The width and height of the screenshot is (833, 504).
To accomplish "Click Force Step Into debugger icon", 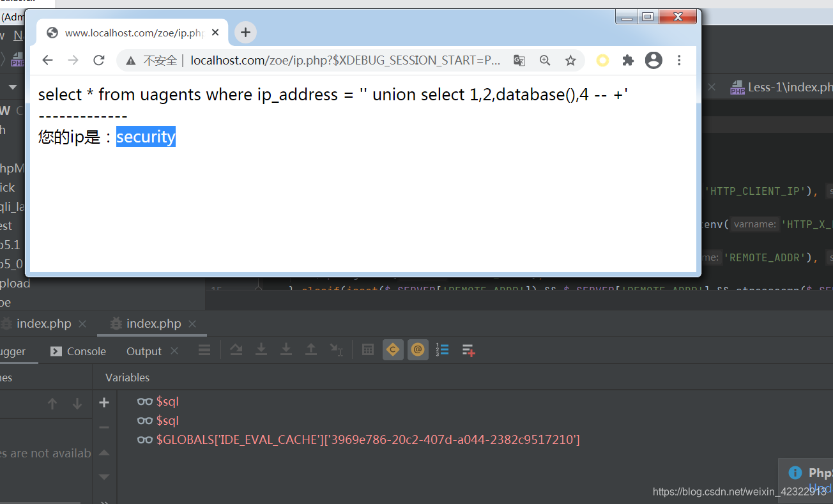I will (286, 349).
